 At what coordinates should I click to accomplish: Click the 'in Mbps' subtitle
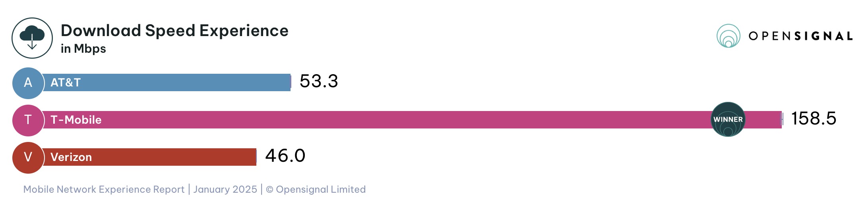(83, 49)
